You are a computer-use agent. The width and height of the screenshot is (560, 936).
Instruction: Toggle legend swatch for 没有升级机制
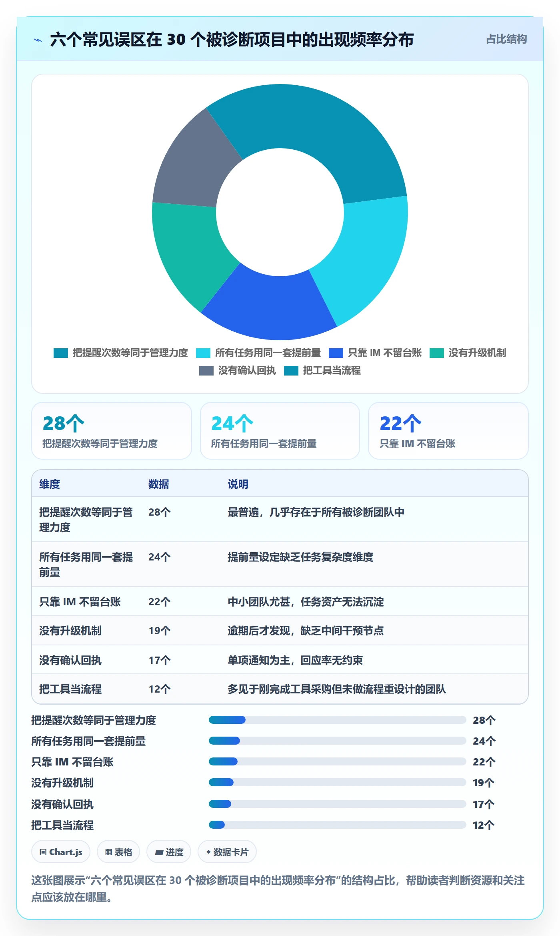437,353
